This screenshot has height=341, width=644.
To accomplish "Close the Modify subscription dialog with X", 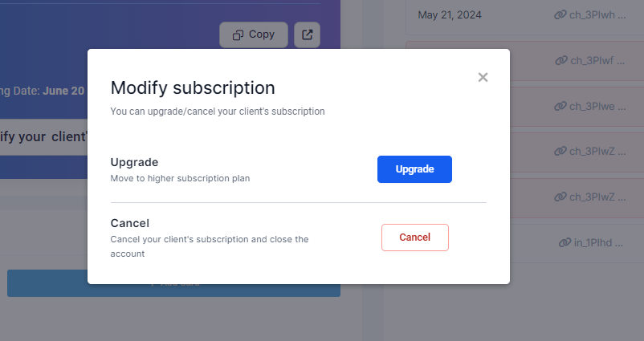I will [x=483, y=77].
